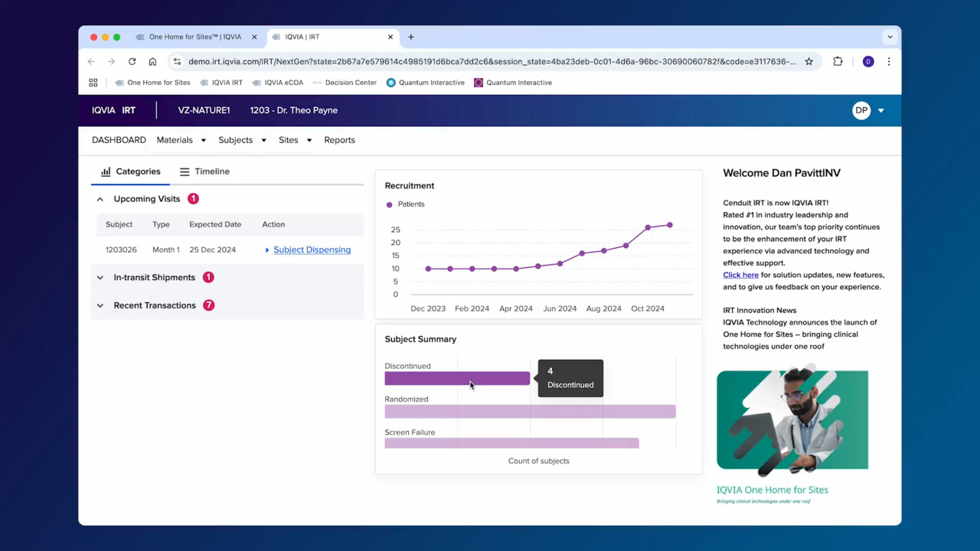Click the last data point on Recruitment chart
Viewport: 980px width, 551px height.
pos(670,225)
